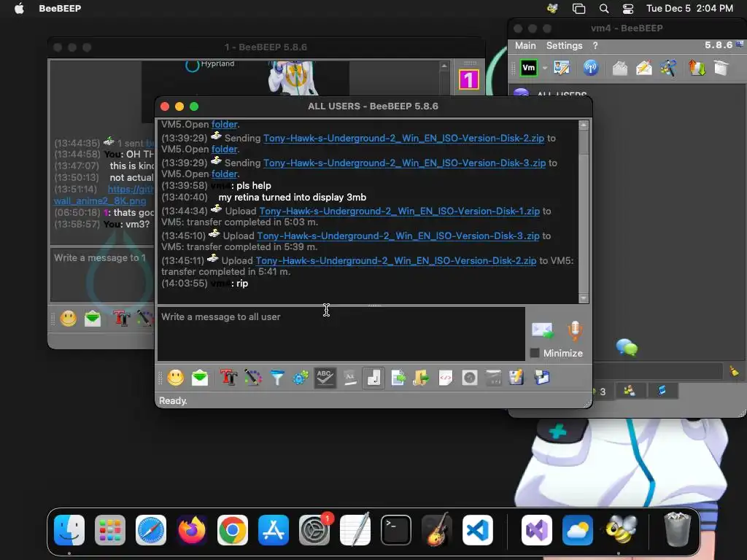
Task: Switch to the blue icon tab in vm4 window
Action: coord(662,391)
